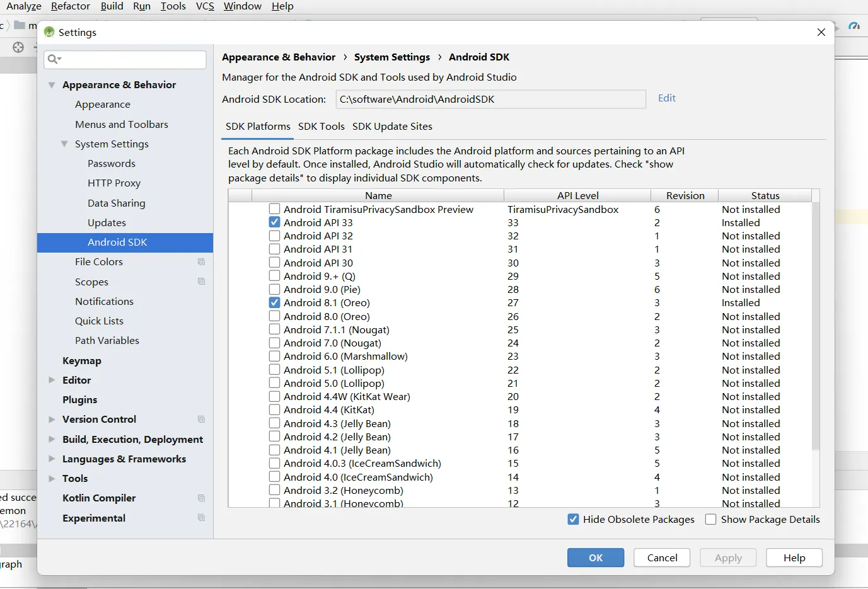Uncheck the Android 8.1 (Oreo) checkbox

(x=274, y=302)
